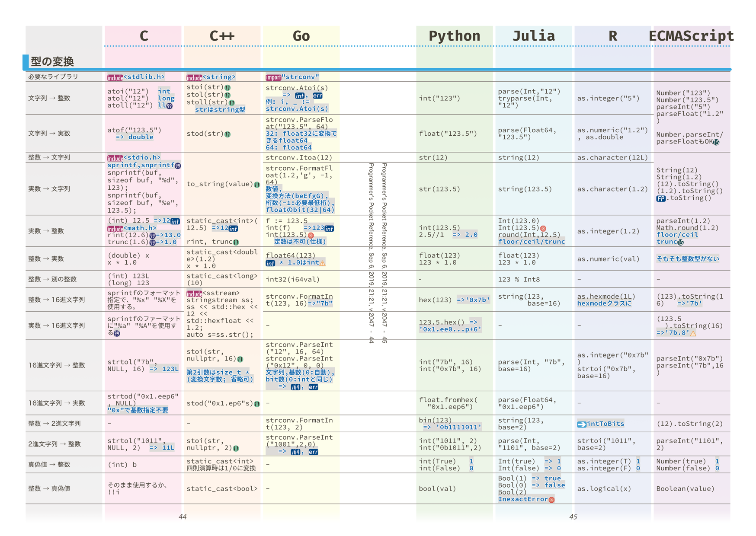The width and height of the screenshot is (756, 536).
Task: Click the blue arrow icon before intToBits
Action: 582,424
